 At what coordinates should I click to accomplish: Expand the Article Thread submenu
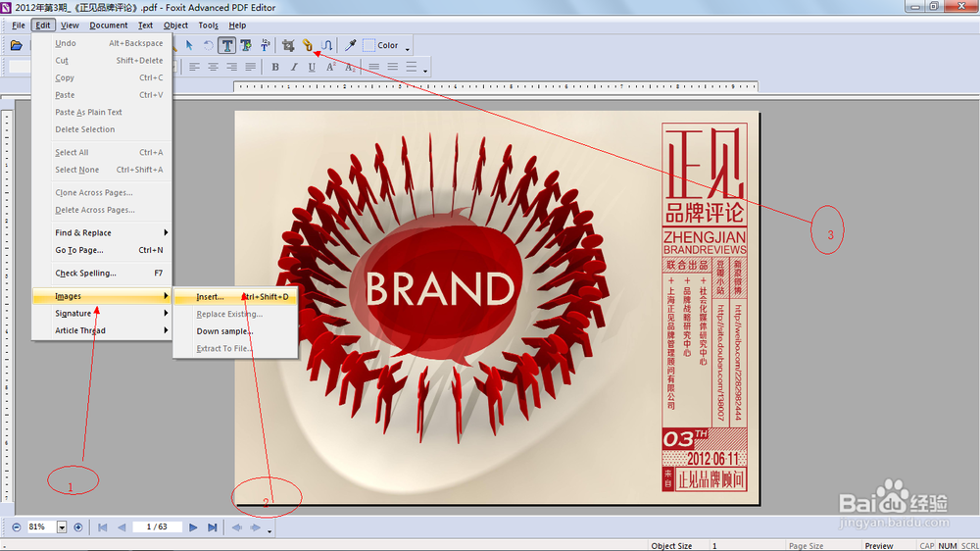click(x=102, y=330)
